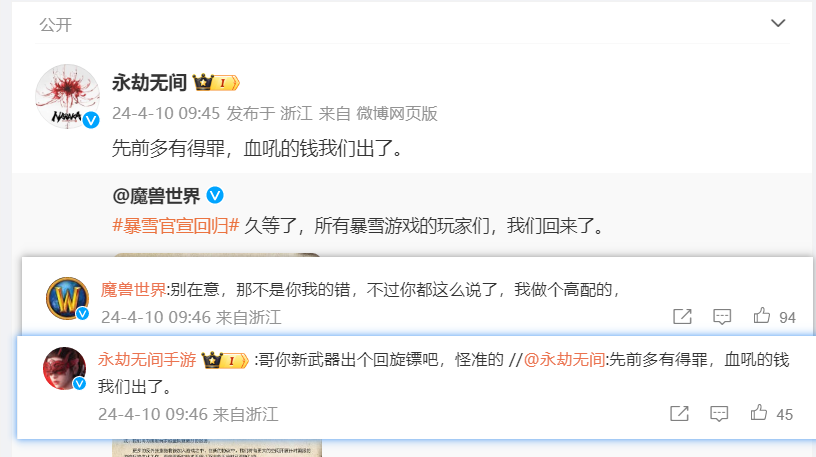
Task: Visit the @魔兽世界 account link
Action: pos(156,196)
